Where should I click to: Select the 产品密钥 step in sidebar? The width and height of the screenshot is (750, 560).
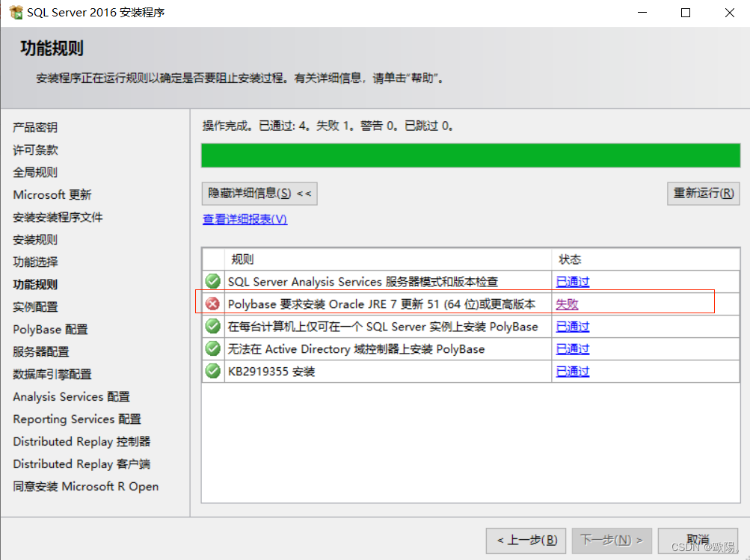point(35,127)
